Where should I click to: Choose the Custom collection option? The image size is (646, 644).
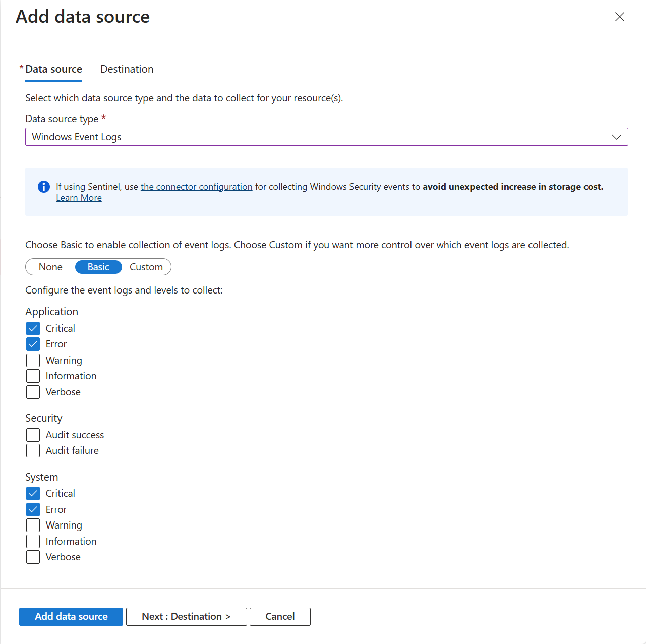(x=146, y=267)
